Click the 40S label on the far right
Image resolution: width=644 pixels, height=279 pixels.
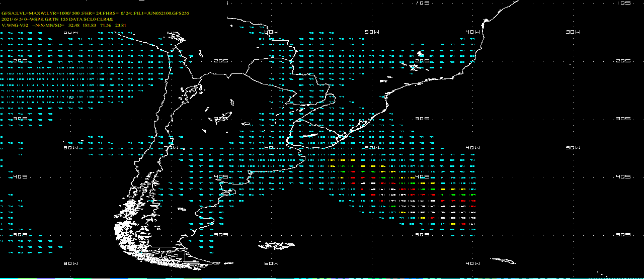[x=623, y=177]
